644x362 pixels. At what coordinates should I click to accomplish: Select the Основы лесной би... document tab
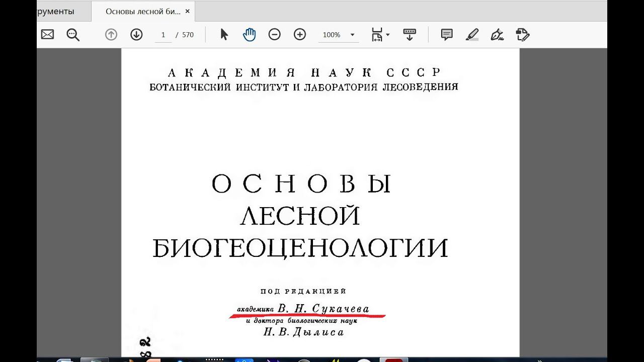(143, 11)
